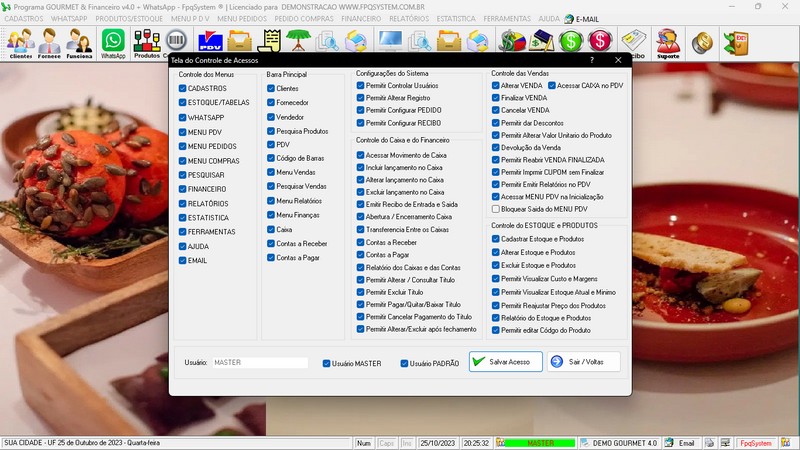Viewport: 800px width, 450px height.
Task: Open the RELATÓRIOS menu in the menu bar
Action: click(409, 19)
